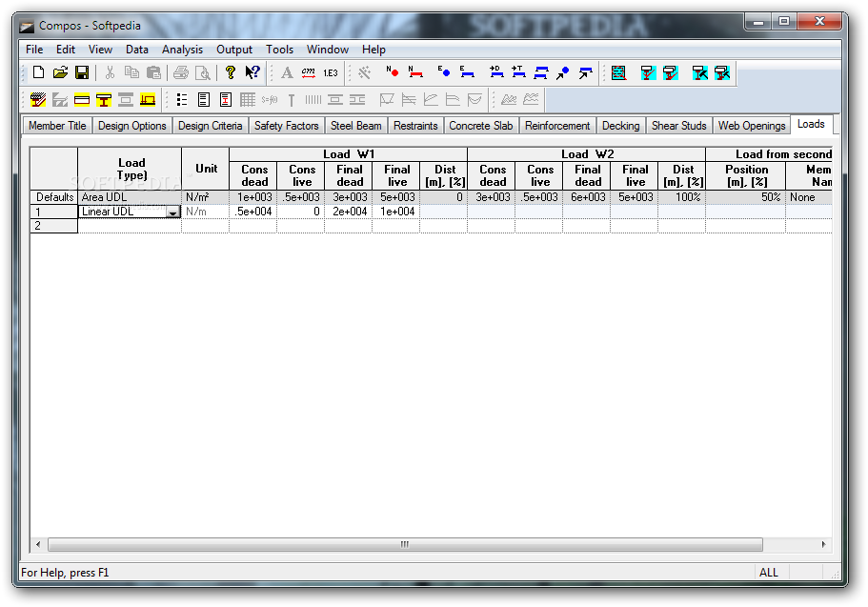Click the double blue beams icon
The width and height of the screenshot is (868, 607).
[541, 72]
